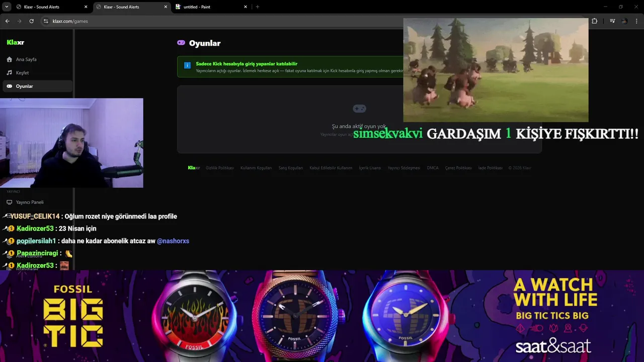This screenshot has height=362, width=644.
Task: Open the media controls icon
Action: click(612, 21)
